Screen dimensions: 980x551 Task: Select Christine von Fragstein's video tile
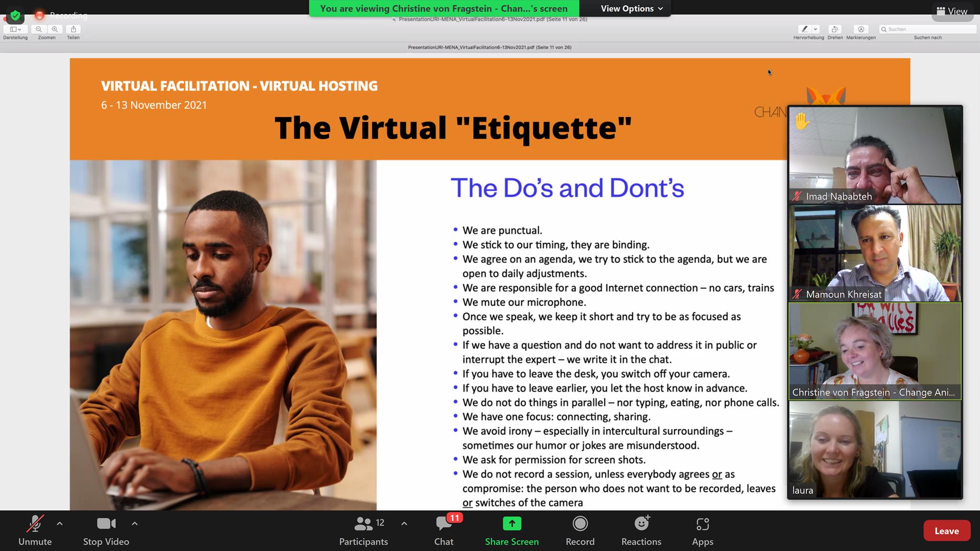[875, 351]
